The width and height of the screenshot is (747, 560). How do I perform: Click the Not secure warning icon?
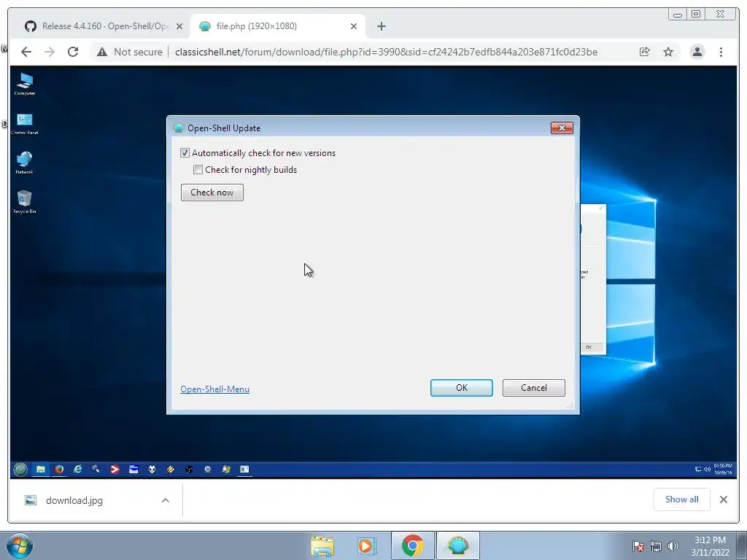pyautogui.click(x=102, y=52)
